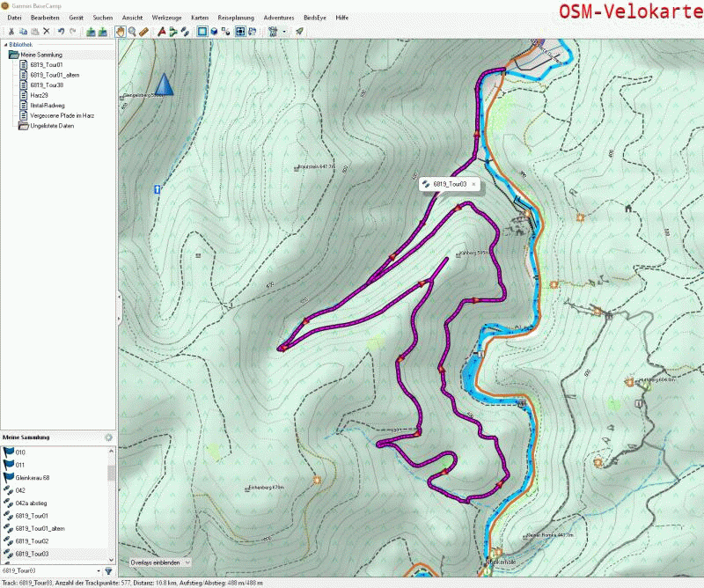Open the BirdsEye menu
Image resolution: width=704 pixels, height=588 pixels.
pyautogui.click(x=315, y=18)
